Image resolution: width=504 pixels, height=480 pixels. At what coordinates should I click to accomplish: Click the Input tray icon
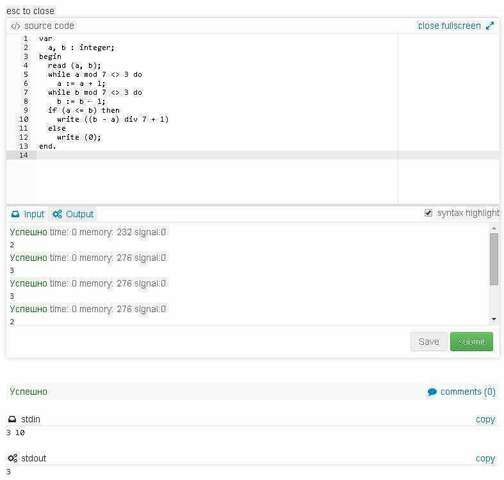[15, 214]
